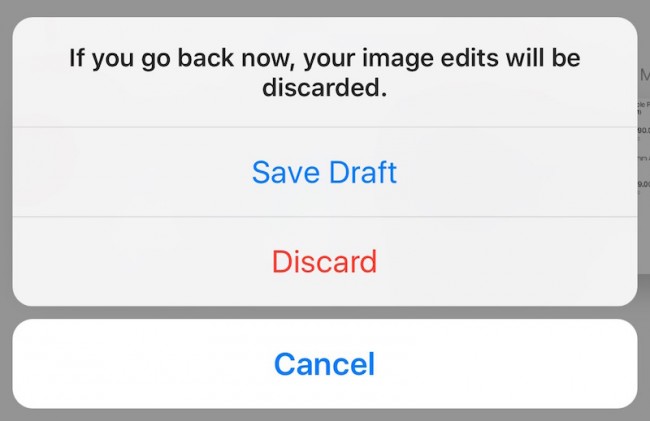Screen dimensions: 650x421
Task: Dismiss the action sheet with Cancel
Action: [325, 364]
